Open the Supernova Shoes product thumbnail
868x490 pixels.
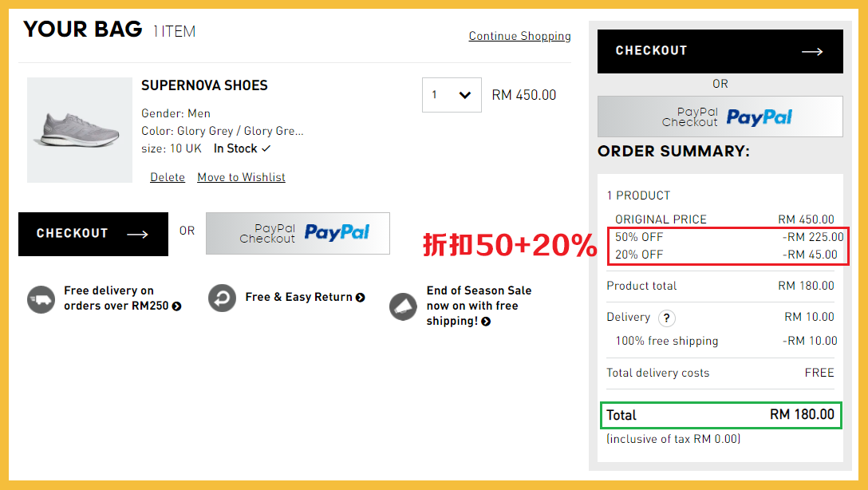click(x=80, y=130)
